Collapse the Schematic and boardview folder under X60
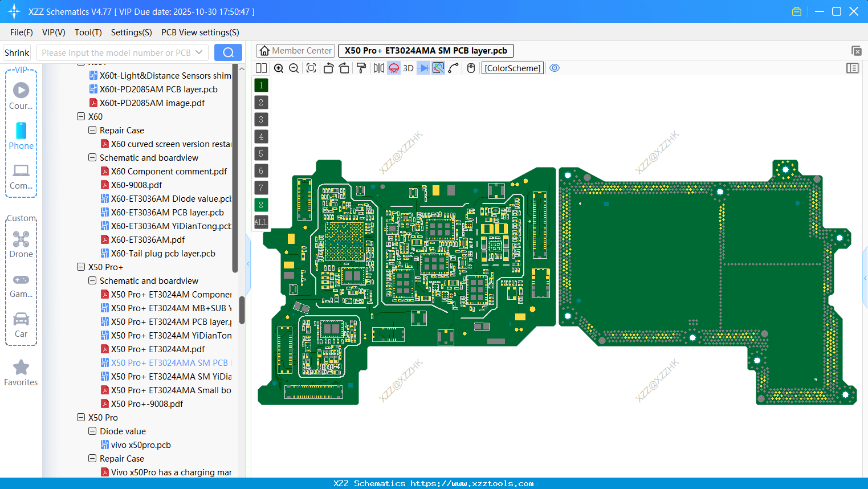This screenshot has width=868, height=489. coord(92,157)
